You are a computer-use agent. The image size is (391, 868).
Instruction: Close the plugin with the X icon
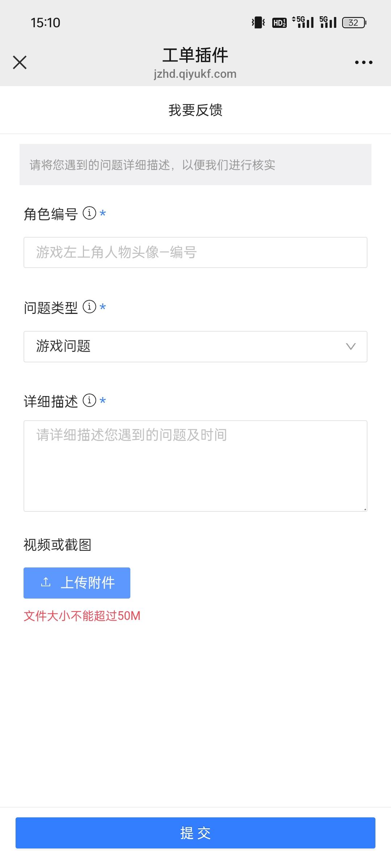coord(20,62)
